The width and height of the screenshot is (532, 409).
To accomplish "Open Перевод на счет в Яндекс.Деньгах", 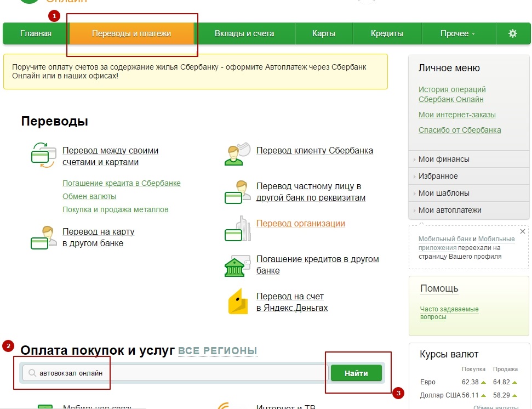I will [x=292, y=302].
